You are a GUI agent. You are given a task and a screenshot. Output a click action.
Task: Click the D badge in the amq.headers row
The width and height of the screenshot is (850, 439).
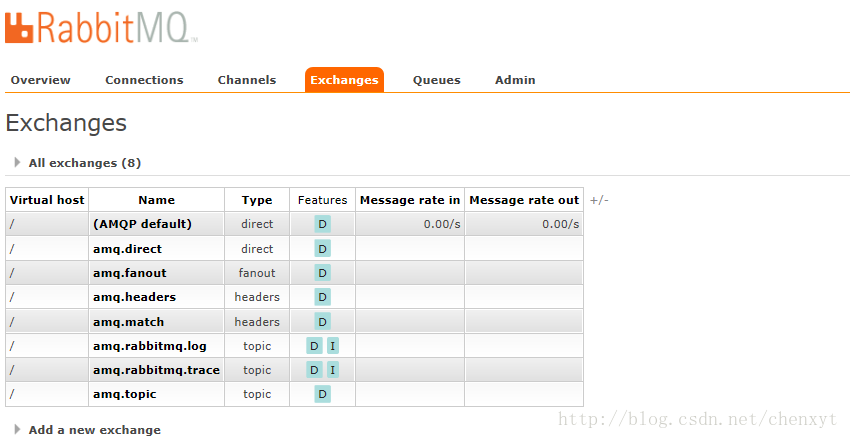point(323,297)
